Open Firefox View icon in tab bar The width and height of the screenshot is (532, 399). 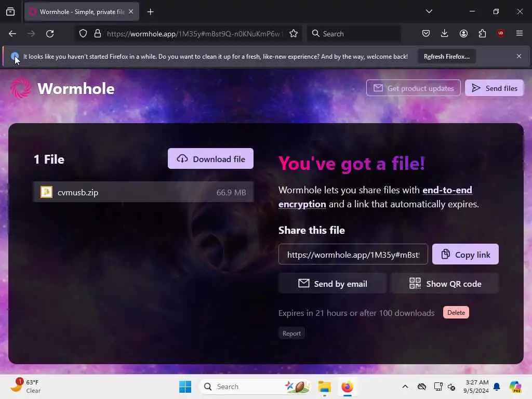pyautogui.click(x=10, y=12)
